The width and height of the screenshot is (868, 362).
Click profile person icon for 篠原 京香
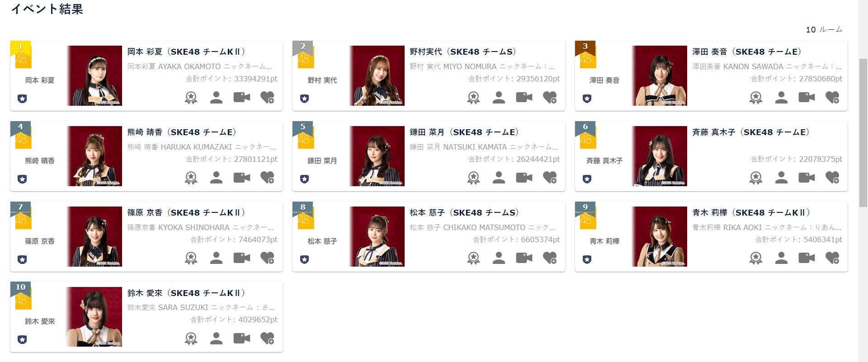click(216, 259)
